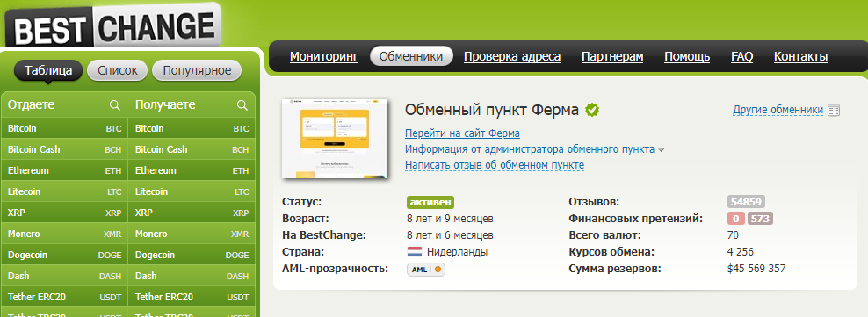Follow the Перейти на сайт Ферма link

462,133
